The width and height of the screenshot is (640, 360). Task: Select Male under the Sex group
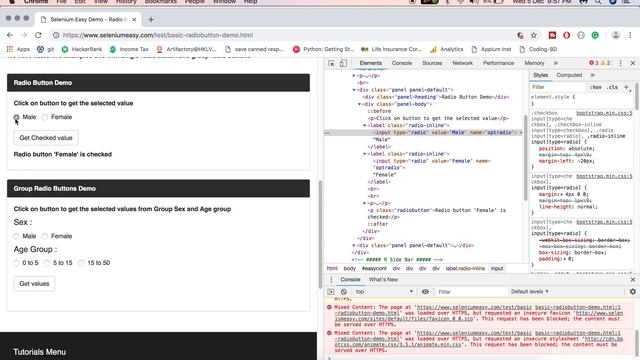(16, 236)
